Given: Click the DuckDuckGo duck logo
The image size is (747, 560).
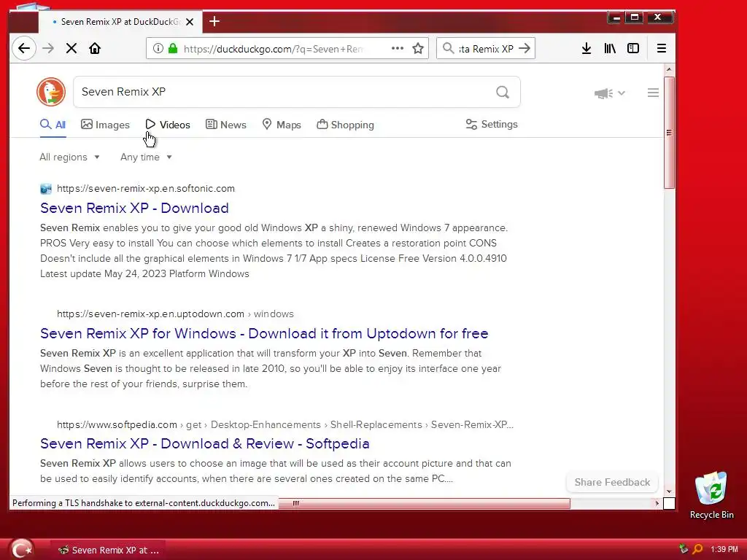Looking at the screenshot, I should click(x=51, y=92).
